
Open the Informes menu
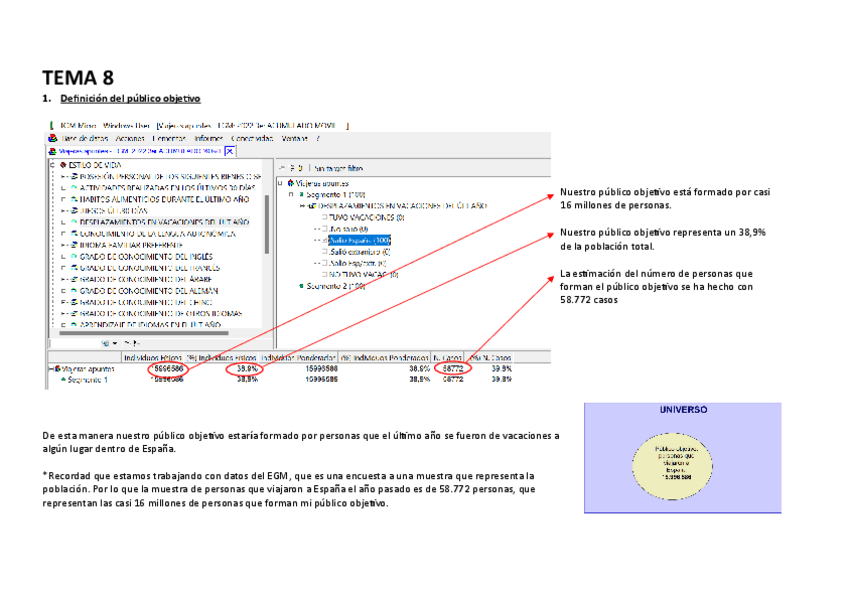(208, 138)
